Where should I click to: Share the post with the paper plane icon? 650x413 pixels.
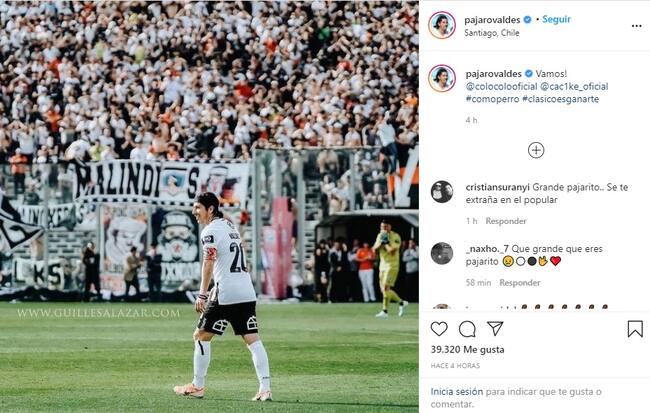pos(495,328)
